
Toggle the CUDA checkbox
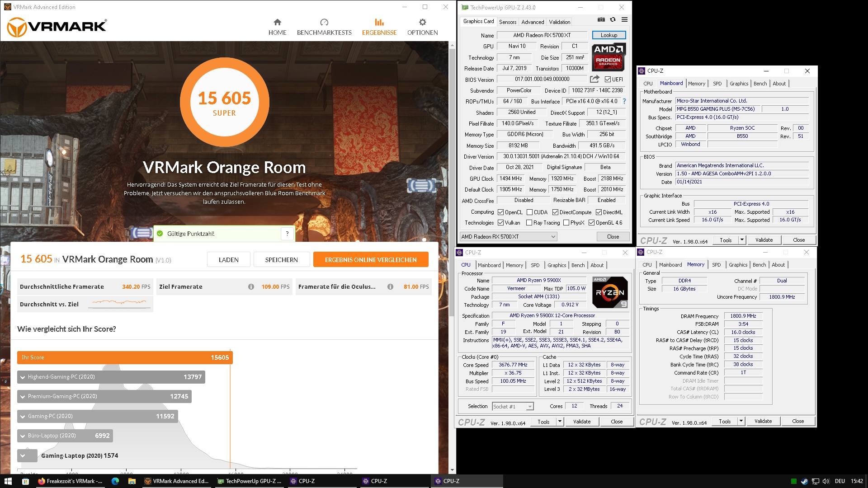pos(529,212)
